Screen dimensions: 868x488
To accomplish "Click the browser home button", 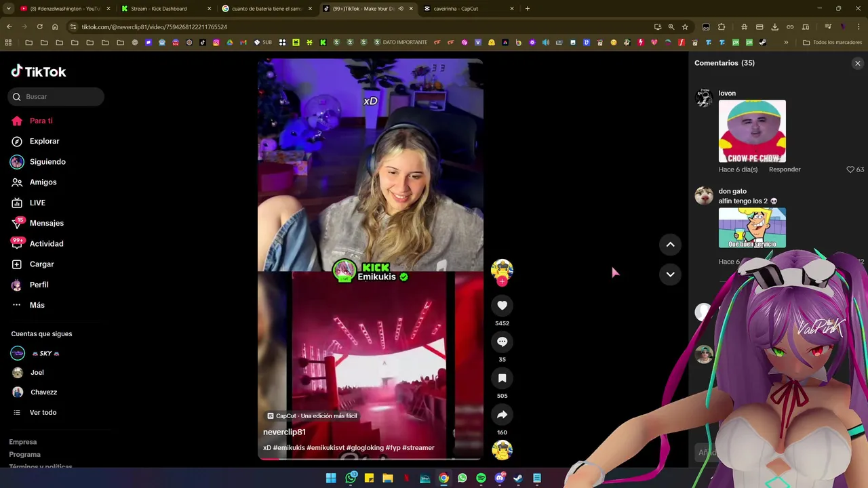I will (x=55, y=27).
